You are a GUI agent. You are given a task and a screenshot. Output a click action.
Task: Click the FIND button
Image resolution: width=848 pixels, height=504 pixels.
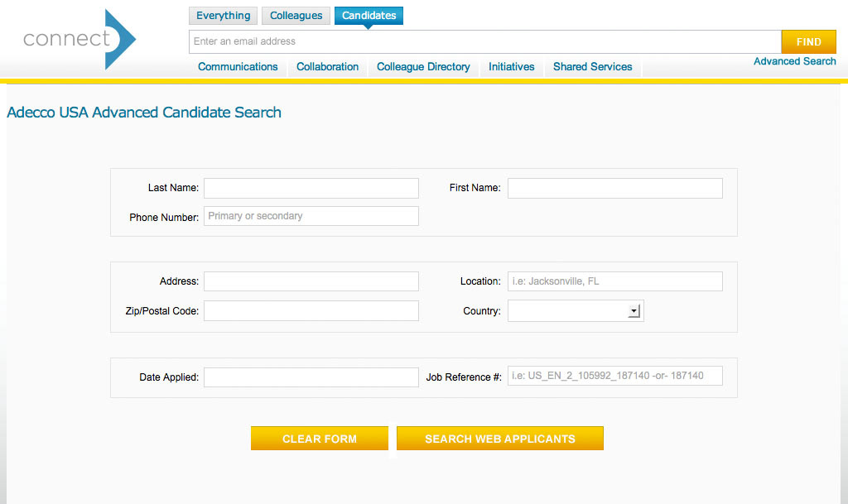808,41
